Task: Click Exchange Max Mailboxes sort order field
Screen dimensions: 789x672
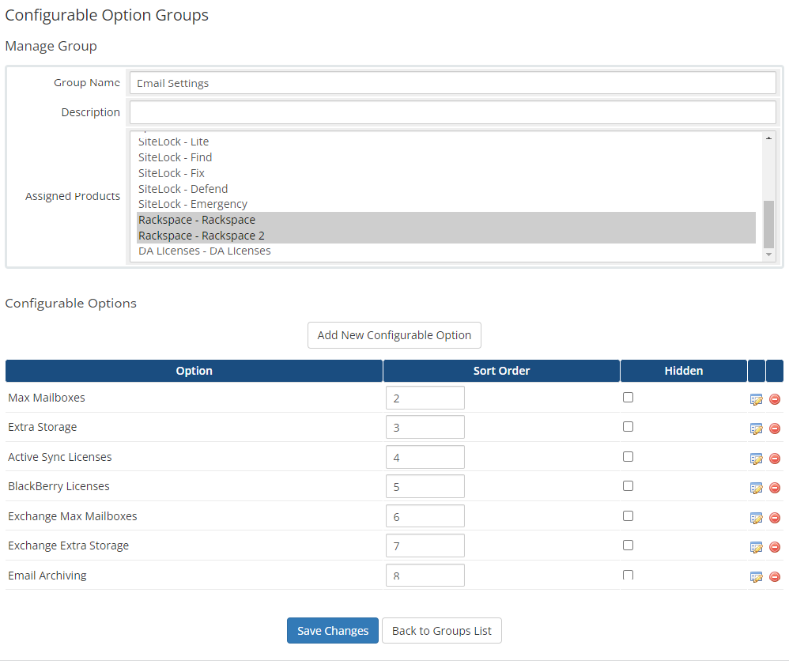Action: coord(425,516)
